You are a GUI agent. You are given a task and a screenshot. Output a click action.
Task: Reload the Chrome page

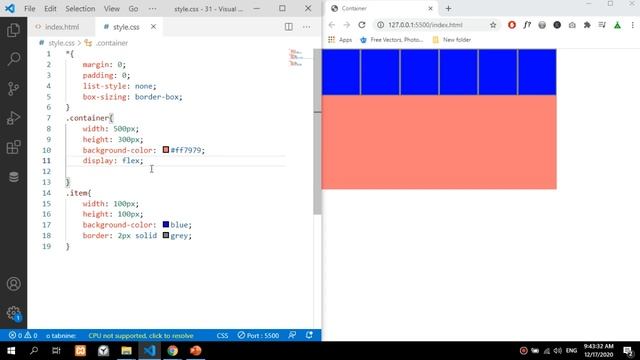coord(362,25)
